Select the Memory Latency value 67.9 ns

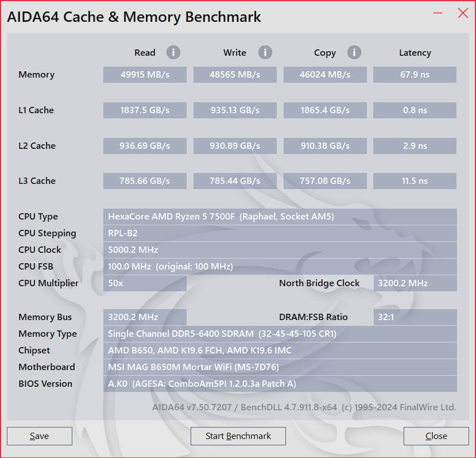(x=415, y=75)
